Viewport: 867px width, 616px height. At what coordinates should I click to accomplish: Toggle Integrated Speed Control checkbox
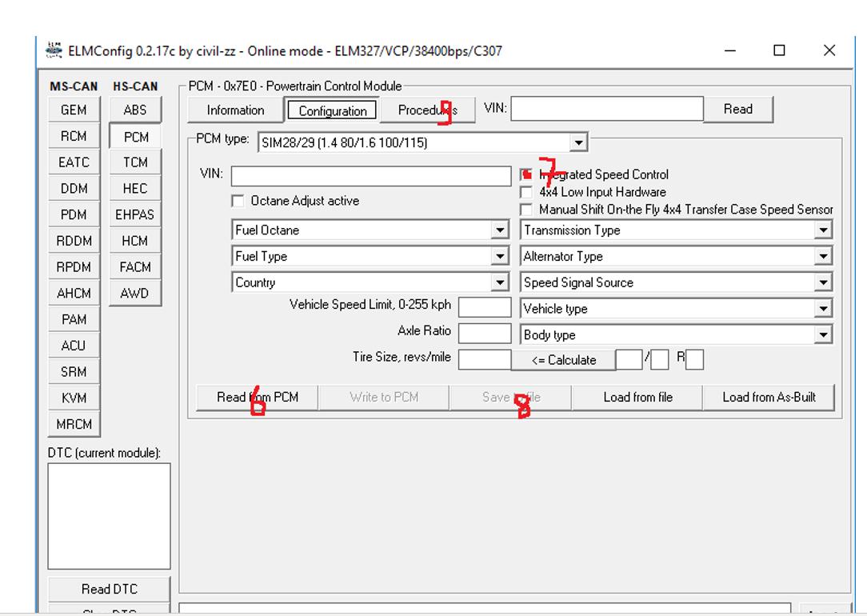pos(526,174)
